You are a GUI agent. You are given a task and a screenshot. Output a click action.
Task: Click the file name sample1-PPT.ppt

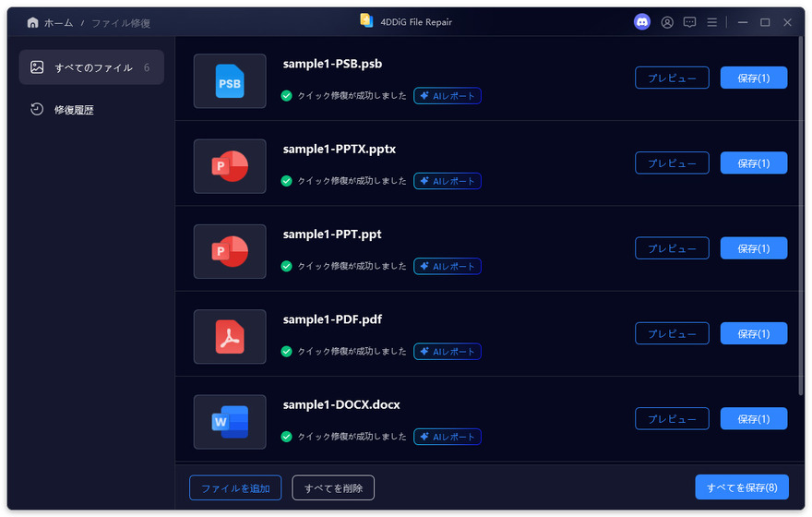(332, 234)
